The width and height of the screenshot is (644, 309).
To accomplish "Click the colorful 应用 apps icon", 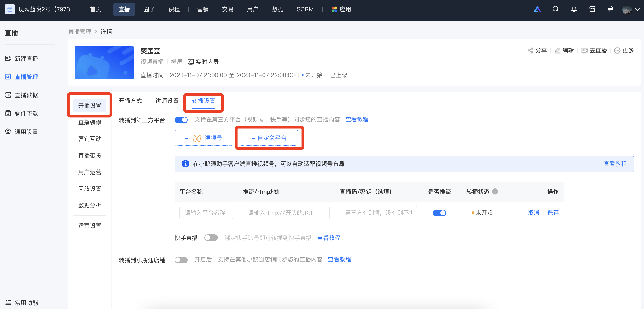I will pos(334,9).
